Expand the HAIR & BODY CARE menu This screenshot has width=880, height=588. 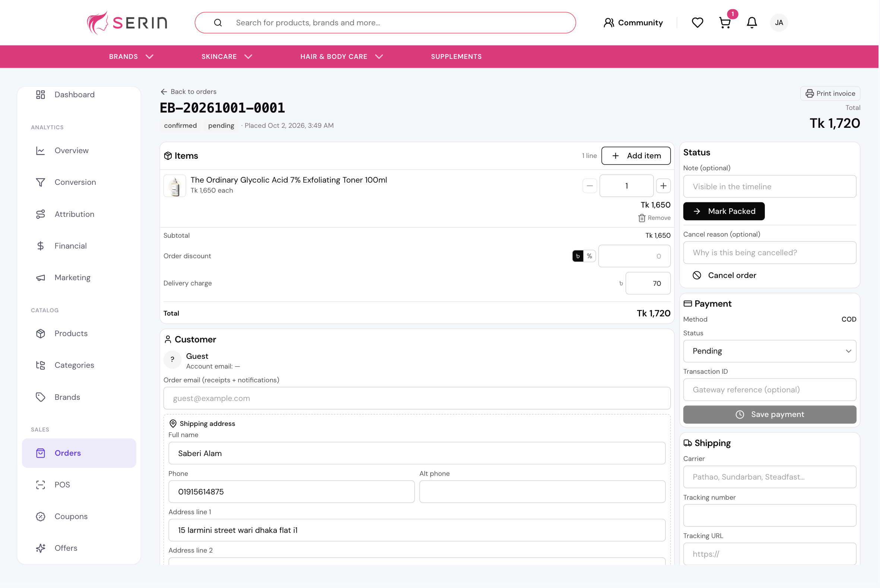point(342,57)
